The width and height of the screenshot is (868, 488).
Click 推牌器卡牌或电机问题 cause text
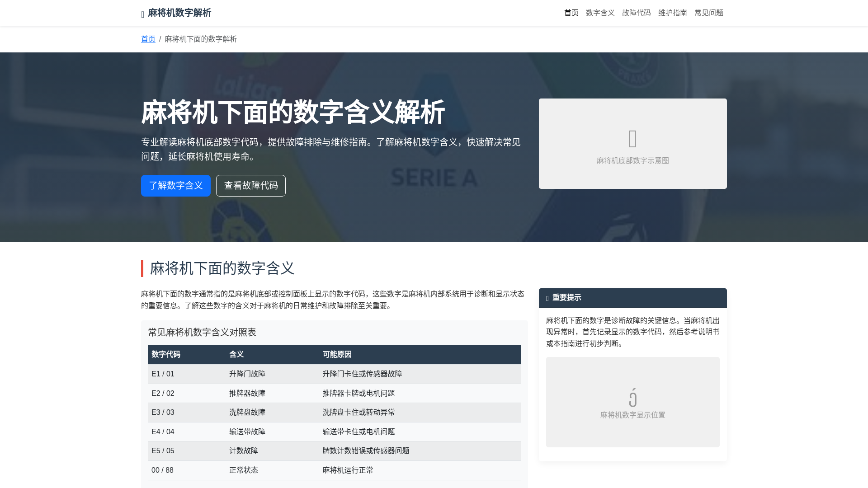(x=359, y=394)
